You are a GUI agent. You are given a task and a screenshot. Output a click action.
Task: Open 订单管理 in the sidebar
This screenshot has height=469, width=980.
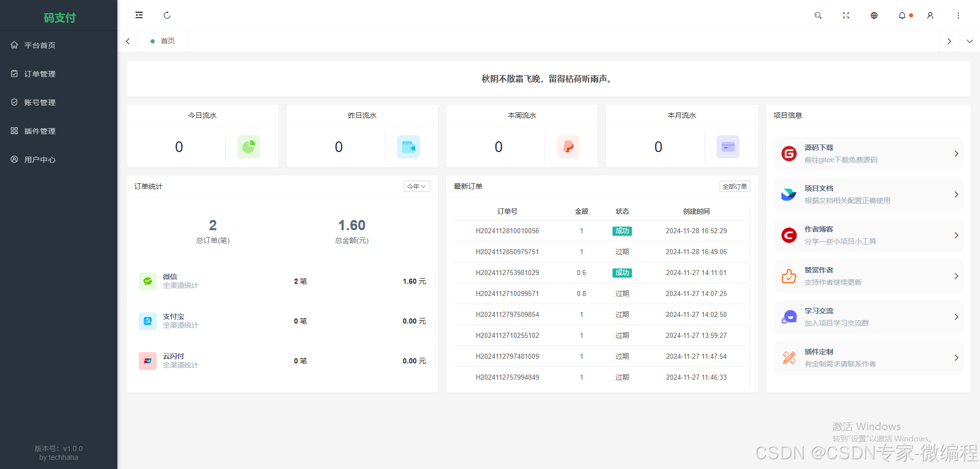point(59,73)
